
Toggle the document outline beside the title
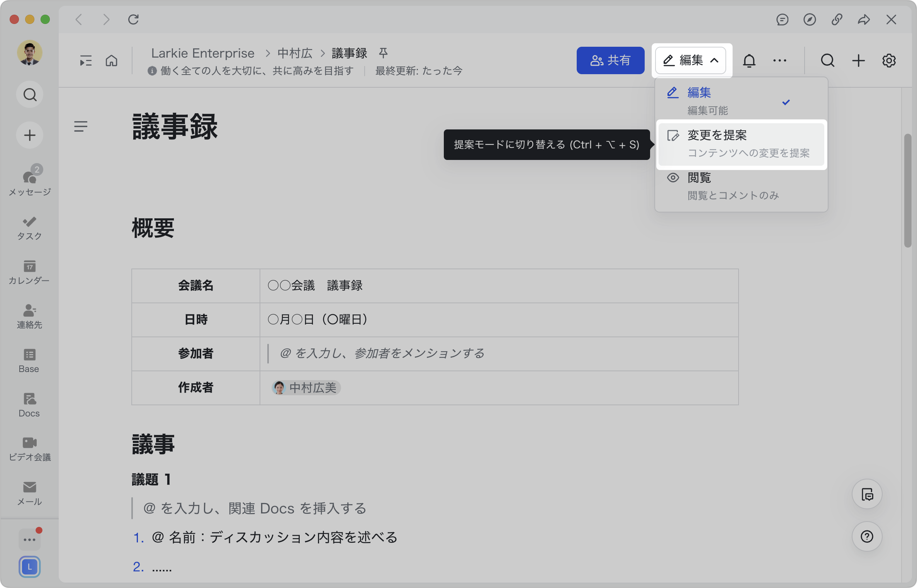[81, 126]
